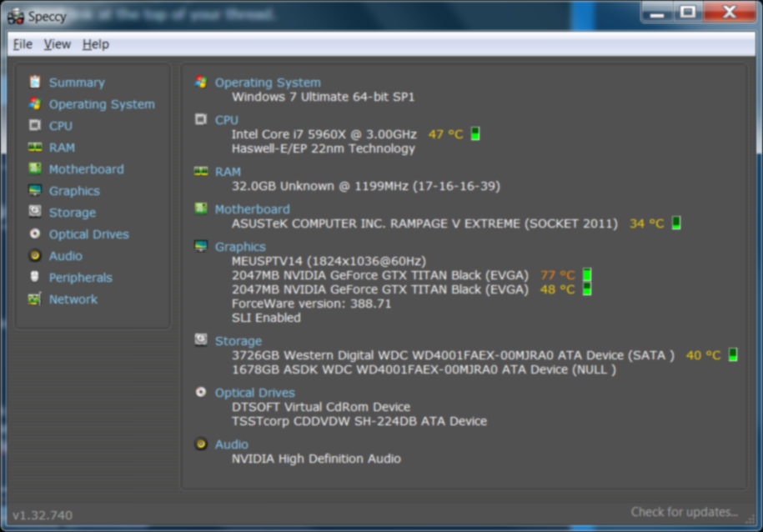Click the Storage drive icon in main panel
This screenshot has height=532, width=763.
[201, 339]
